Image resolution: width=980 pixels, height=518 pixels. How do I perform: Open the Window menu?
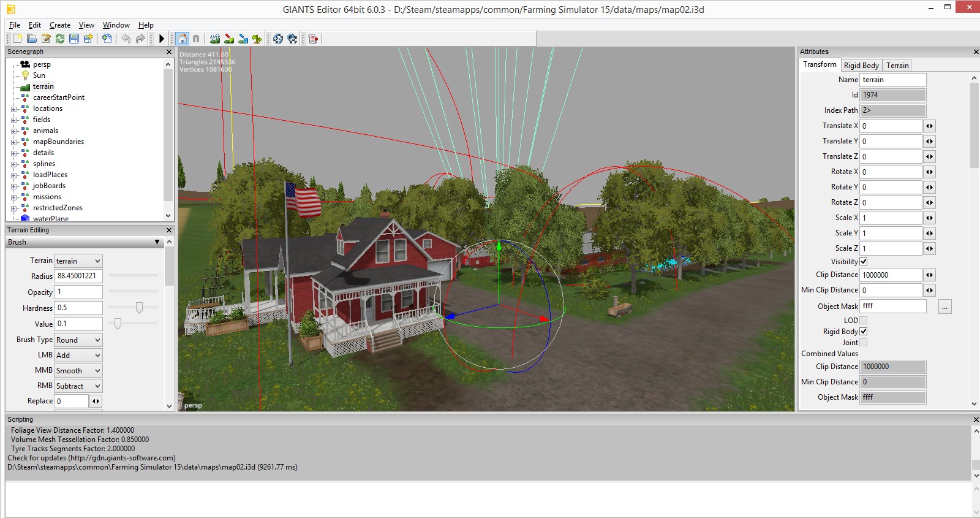[116, 25]
